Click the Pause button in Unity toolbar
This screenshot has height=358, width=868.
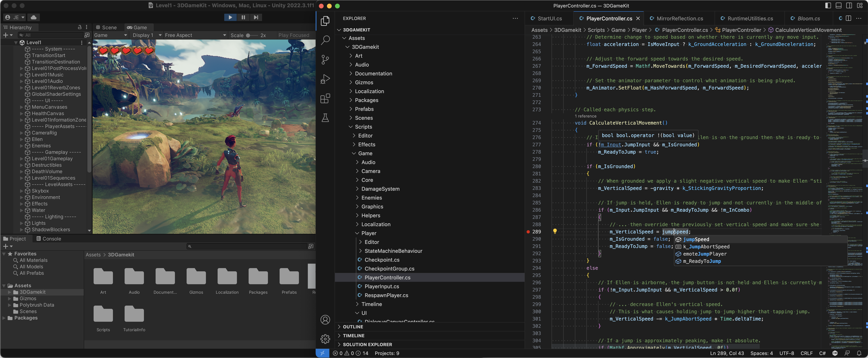(x=243, y=17)
